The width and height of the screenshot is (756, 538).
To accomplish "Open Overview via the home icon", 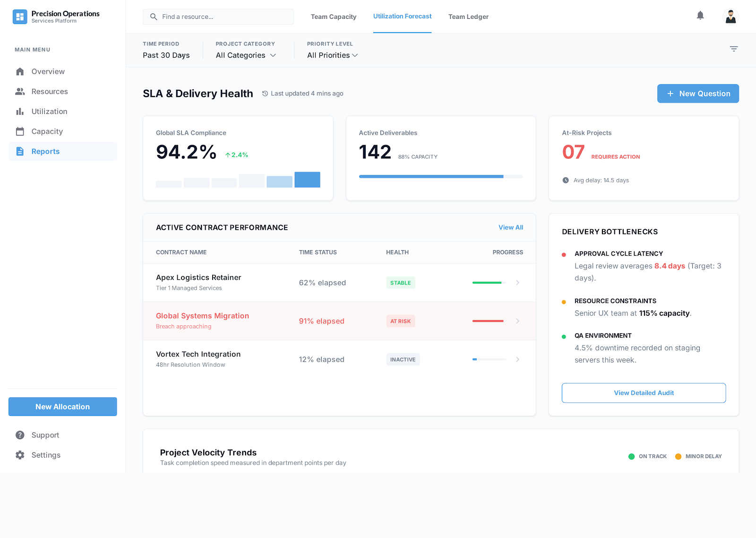I will pyautogui.click(x=20, y=71).
